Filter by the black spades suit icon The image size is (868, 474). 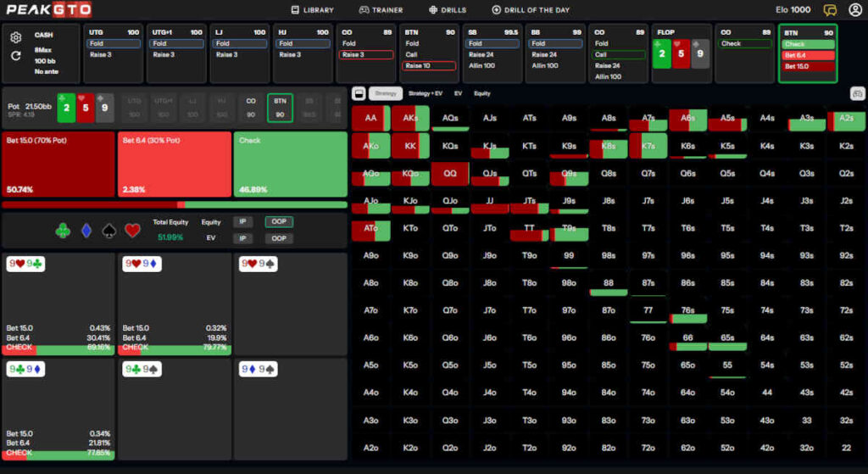click(x=108, y=231)
